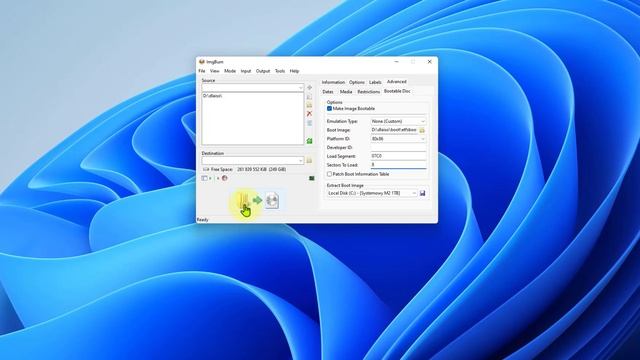The image size is (640, 360).
Task: Click the topmost icon beside Source dropdown
Action: pyautogui.click(x=309, y=88)
